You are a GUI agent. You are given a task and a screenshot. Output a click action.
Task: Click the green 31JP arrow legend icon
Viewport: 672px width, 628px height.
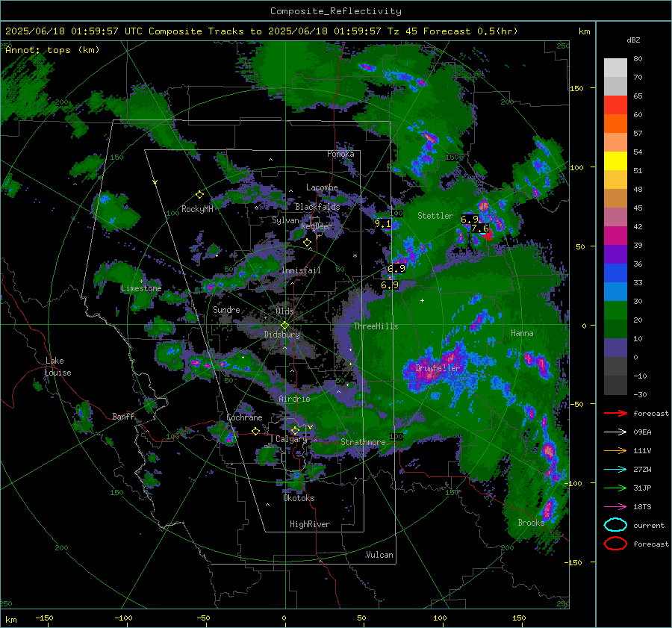pyautogui.click(x=615, y=488)
